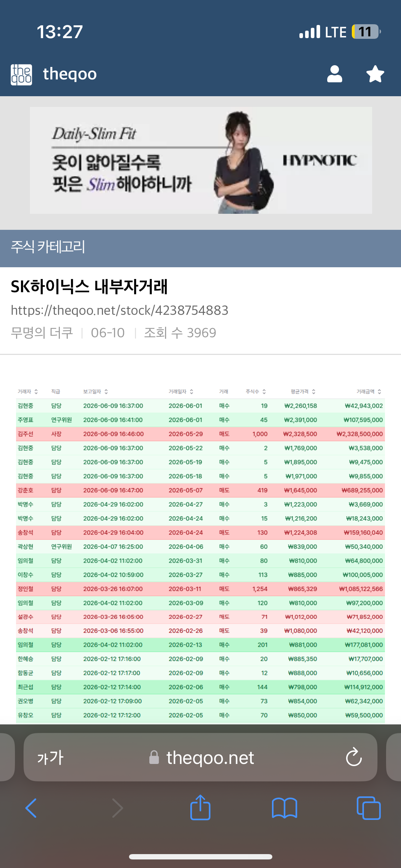This screenshot has width=401, height=868.
Task: Open the user profile icon
Action: pyautogui.click(x=335, y=74)
